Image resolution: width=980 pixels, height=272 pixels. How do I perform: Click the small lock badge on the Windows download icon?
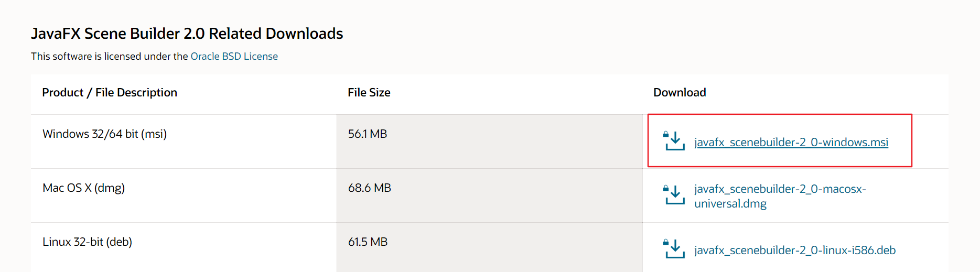point(666,134)
